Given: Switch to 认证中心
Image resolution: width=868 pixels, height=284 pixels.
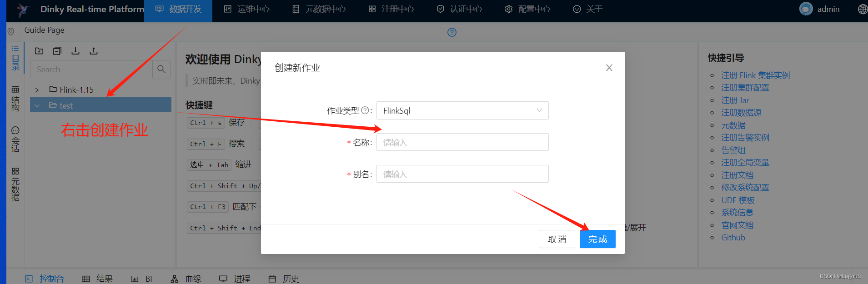Looking at the screenshot, I should coord(459,9).
